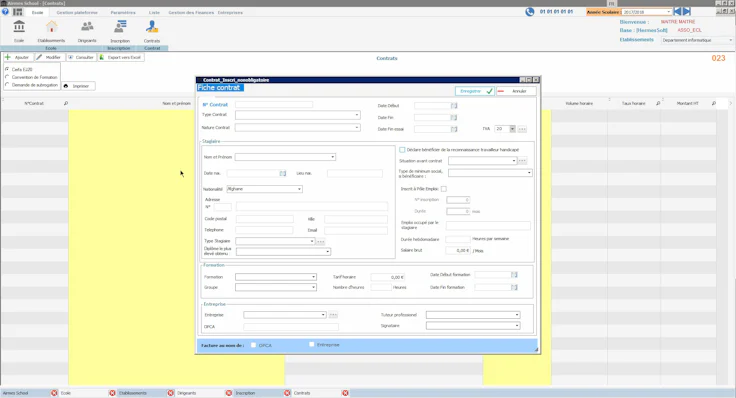Go to next school year arrow
The height and width of the screenshot is (398, 736).
[x=687, y=12]
